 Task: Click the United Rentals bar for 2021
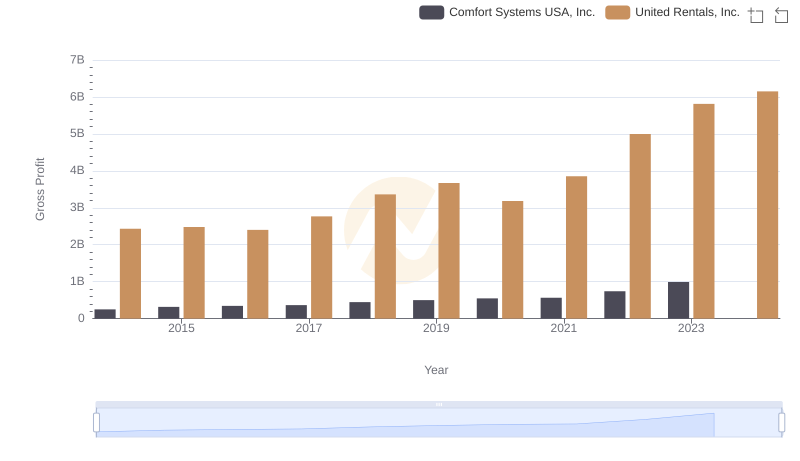(576, 247)
